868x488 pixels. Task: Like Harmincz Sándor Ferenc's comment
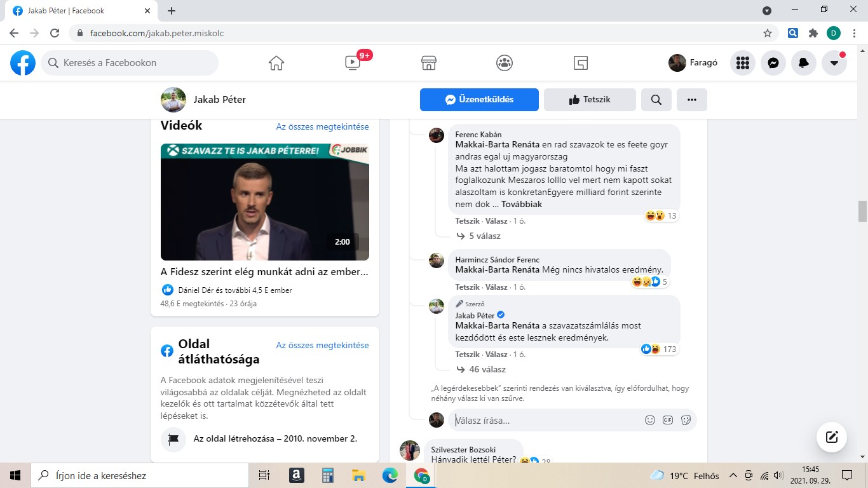(x=467, y=287)
